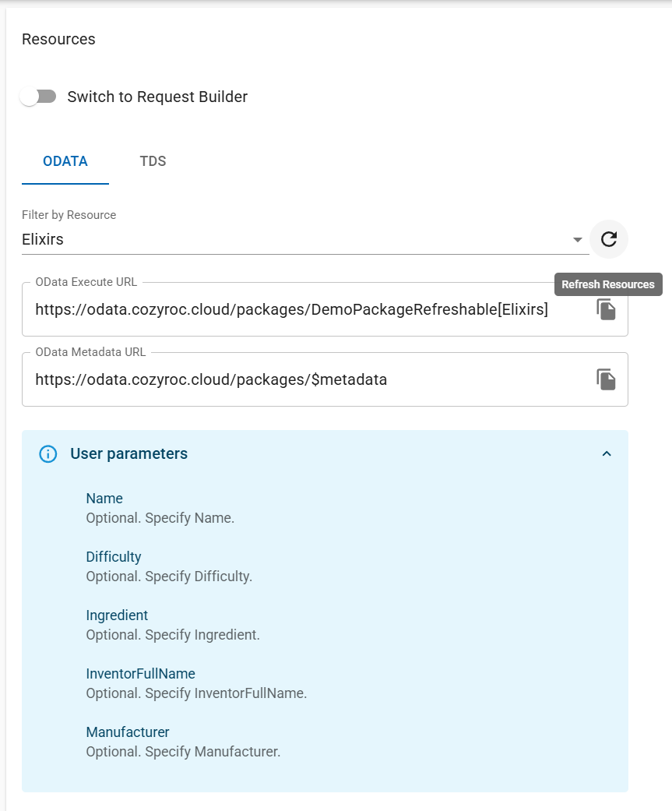Click the info icon beside User parameters
This screenshot has height=811, width=672.
click(x=48, y=454)
